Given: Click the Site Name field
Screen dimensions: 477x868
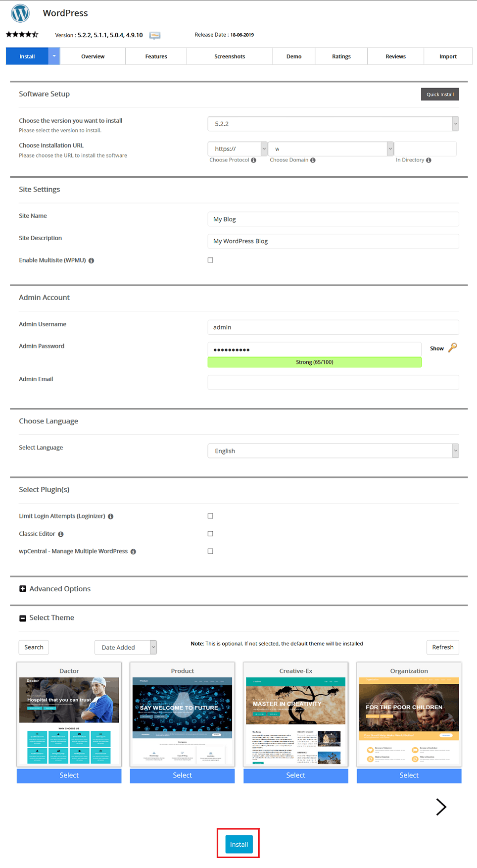Looking at the screenshot, I should click(x=333, y=219).
